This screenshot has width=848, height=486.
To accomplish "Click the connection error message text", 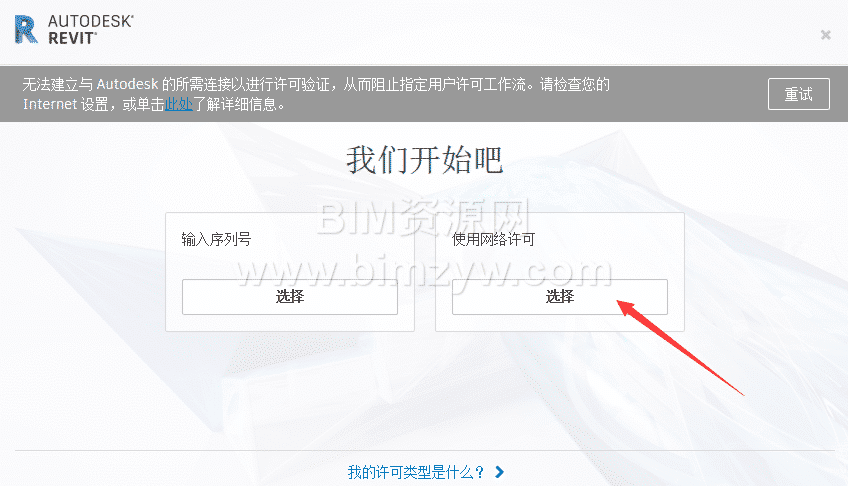I will [316, 94].
